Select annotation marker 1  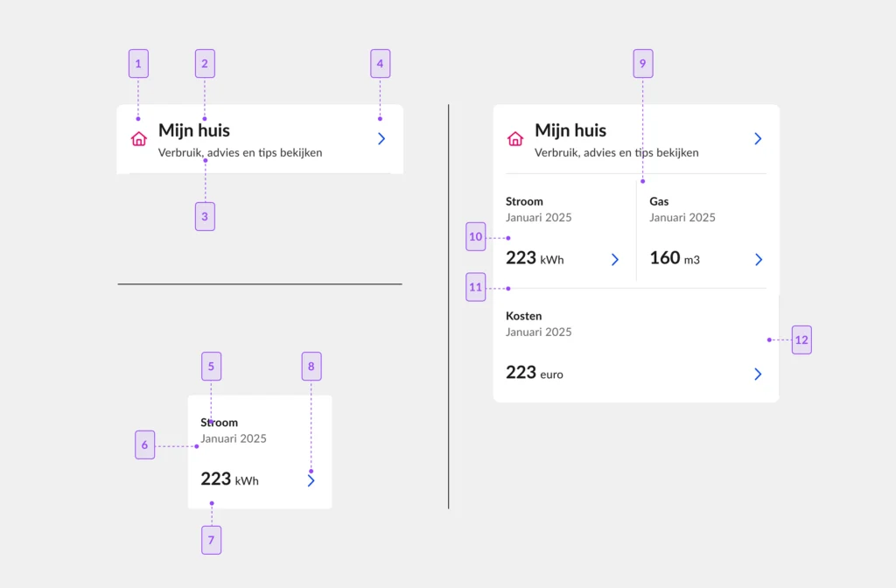[x=138, y=63]
